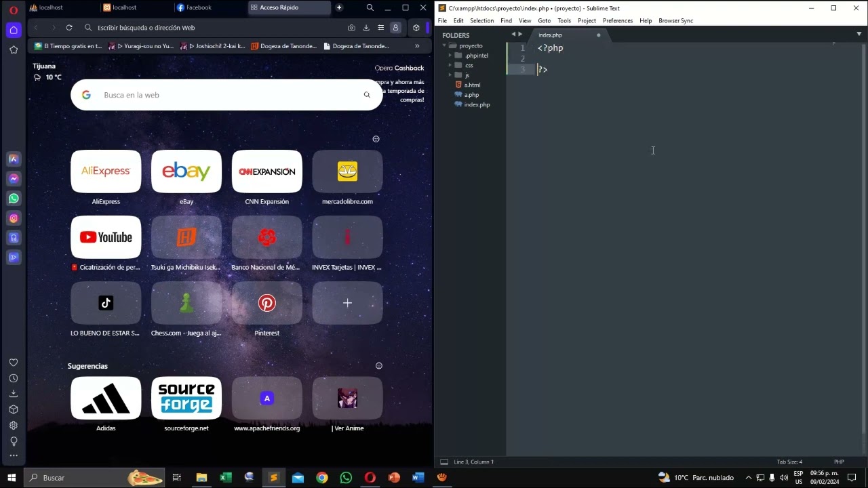Open a.html in the sidebar
This screenshot has height=488, width=868.
coord(472,85)
